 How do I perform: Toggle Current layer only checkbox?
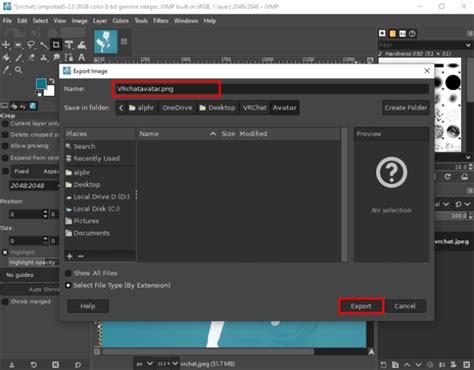pyautogui.click(x=5, y=124)
